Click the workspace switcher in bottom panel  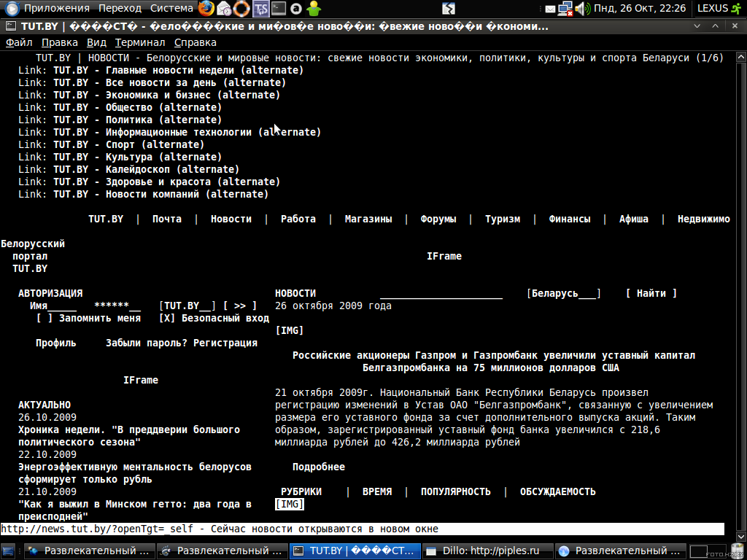pyautogui.click(x=707, y=551)
